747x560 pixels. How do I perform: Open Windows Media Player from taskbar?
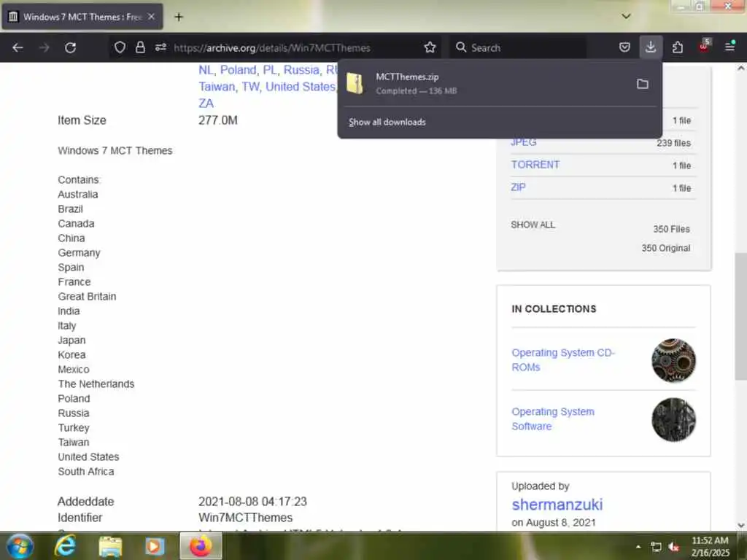155,546
